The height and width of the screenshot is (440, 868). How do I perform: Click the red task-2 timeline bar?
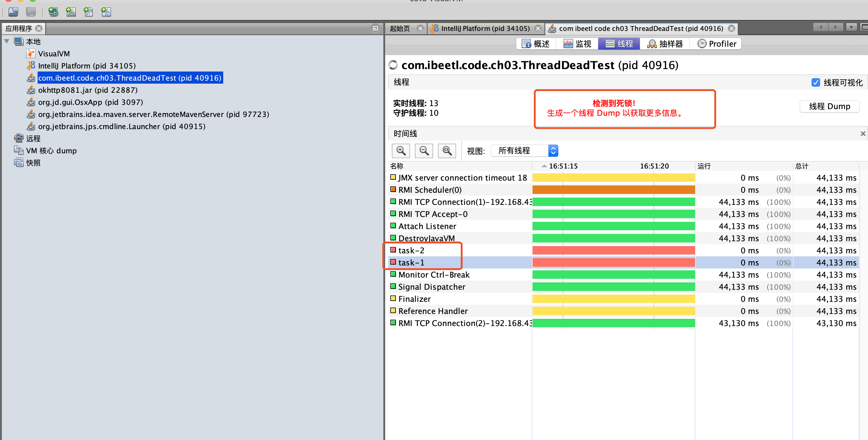point(613,250)
